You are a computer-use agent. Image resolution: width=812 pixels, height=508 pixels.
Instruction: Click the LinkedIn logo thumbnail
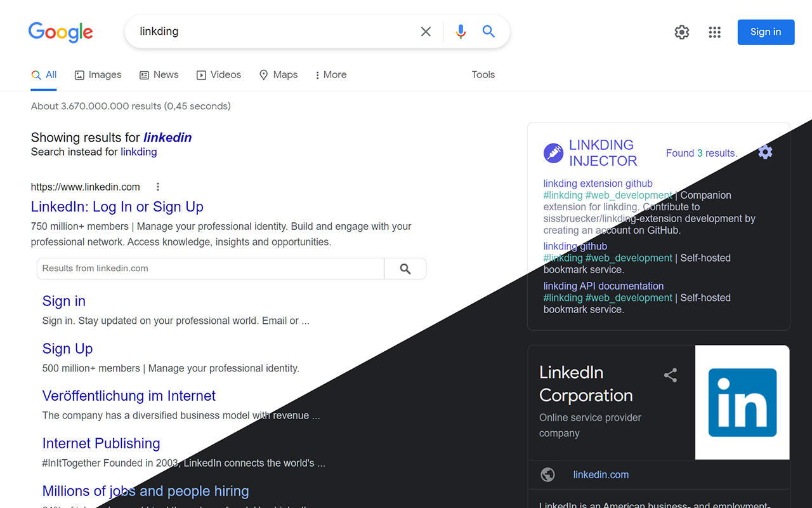[x=742, y=402]
